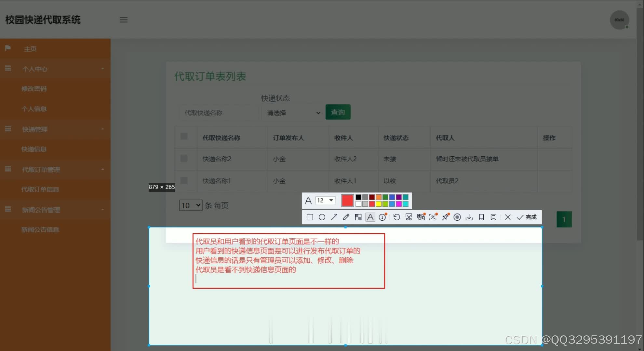Click 暂时还未被代取员接单 cell text
644x351 pixels.
pyautogui.click(x=467, y=159)
